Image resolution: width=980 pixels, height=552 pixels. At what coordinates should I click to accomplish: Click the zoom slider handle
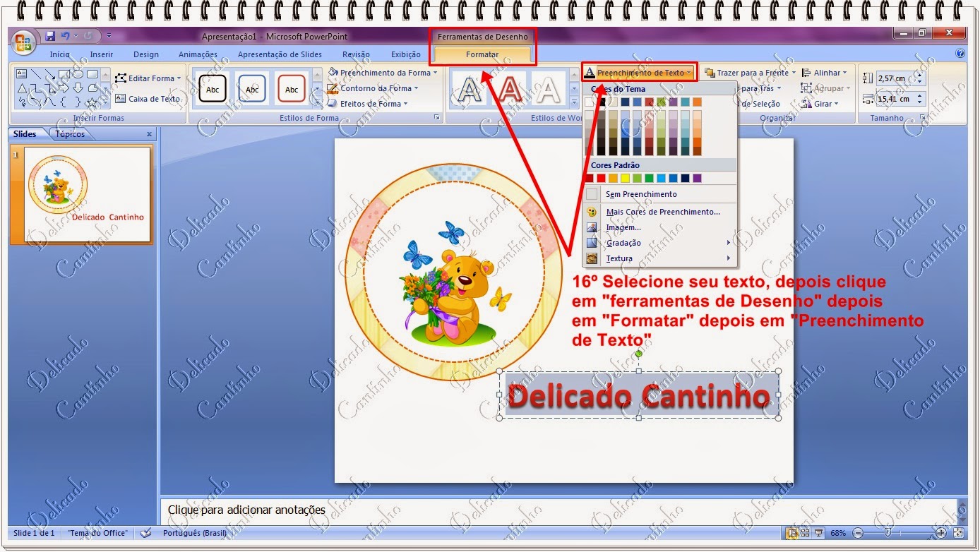(x=888, y=533)
